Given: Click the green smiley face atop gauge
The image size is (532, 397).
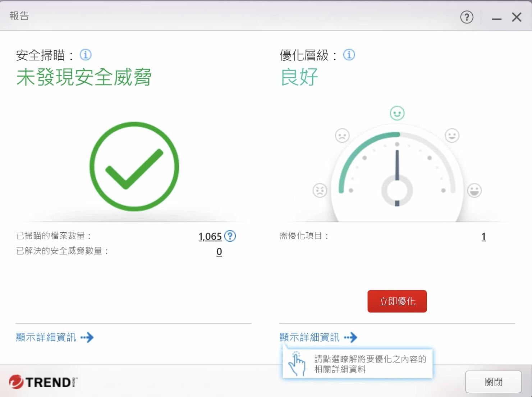Looking at the screenshot, I should click(x=397, y=113).
